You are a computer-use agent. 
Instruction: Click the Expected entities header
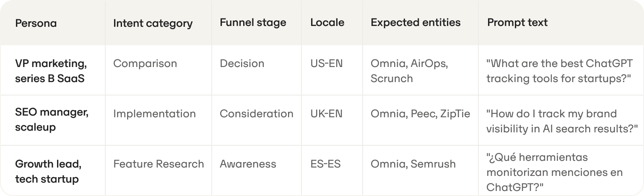(x=415, y=23)
